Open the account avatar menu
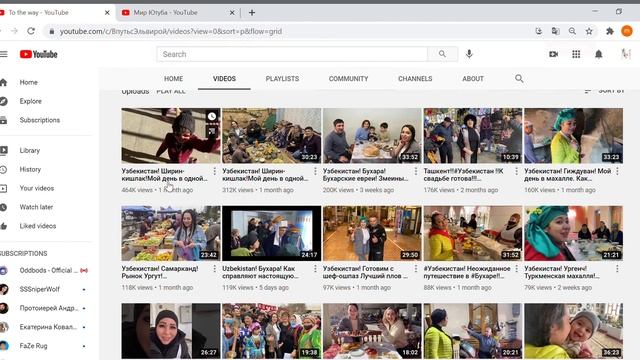Viewport: 640px width, 360px height. 626,54
